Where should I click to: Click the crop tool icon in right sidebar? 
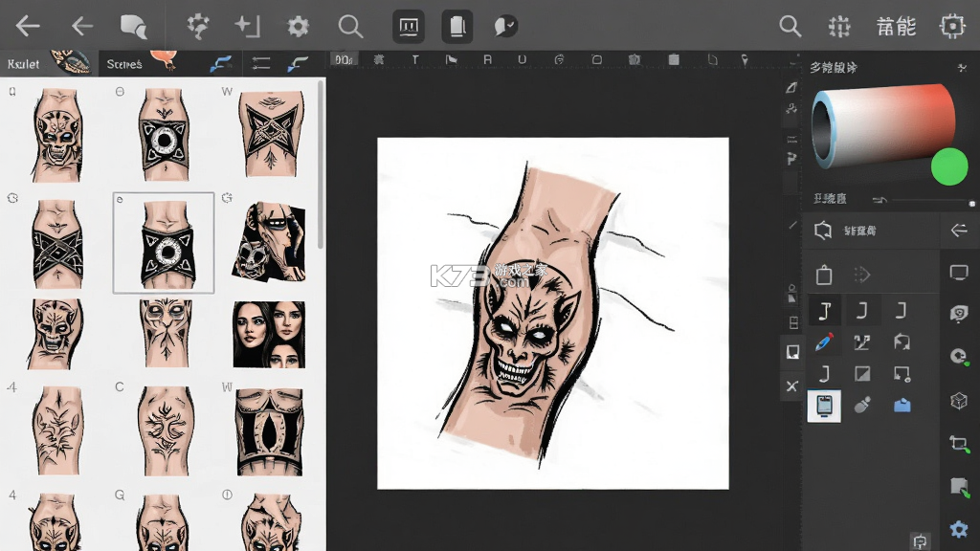click(959, 444)
